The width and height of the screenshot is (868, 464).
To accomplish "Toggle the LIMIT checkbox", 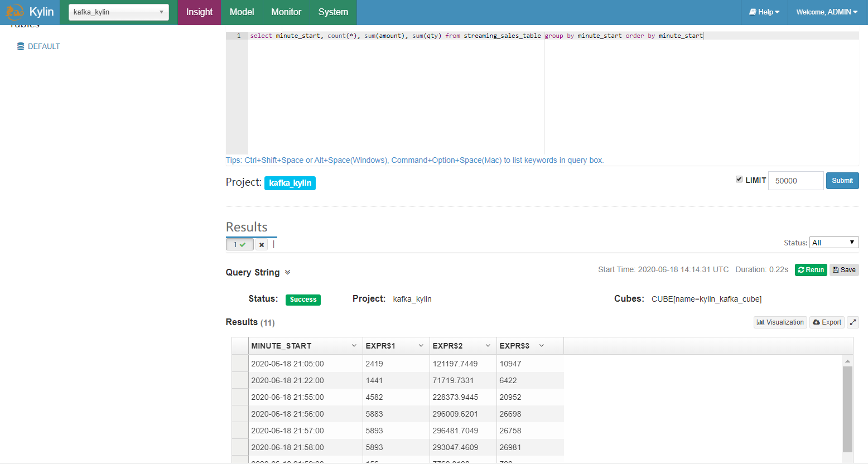I will click(x=739, y=180).
